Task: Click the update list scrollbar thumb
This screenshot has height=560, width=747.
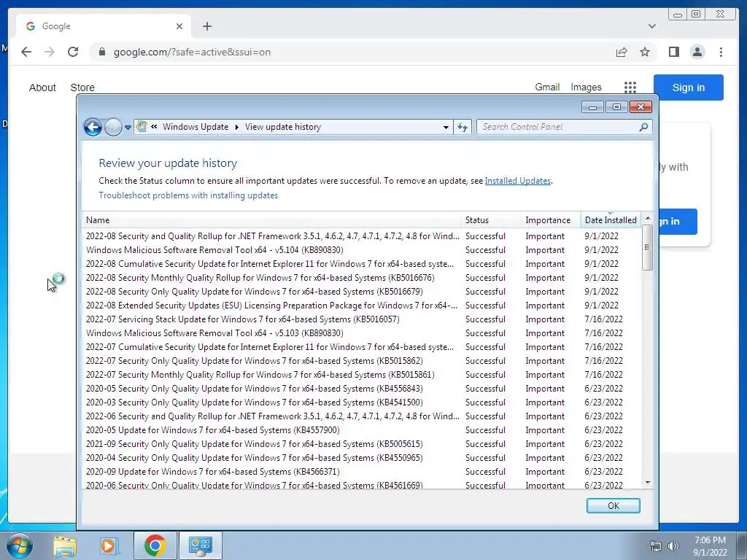Action: tap(647, 248)
